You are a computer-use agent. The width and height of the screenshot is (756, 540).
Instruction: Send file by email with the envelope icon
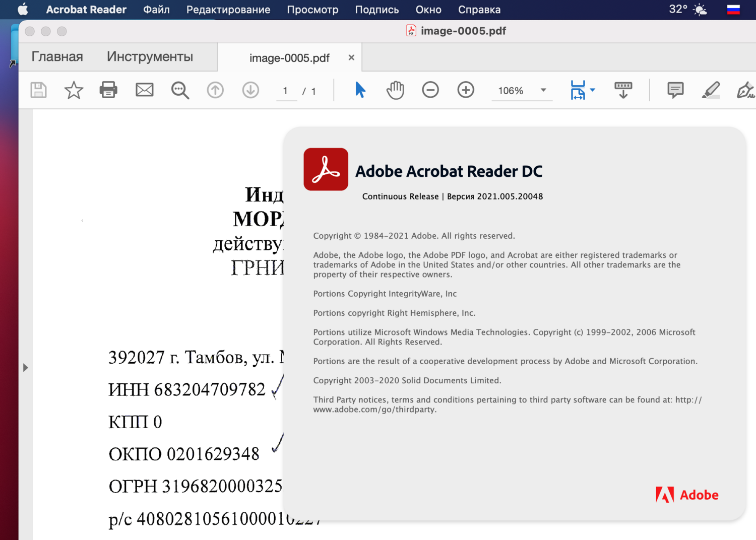point(145,90)
